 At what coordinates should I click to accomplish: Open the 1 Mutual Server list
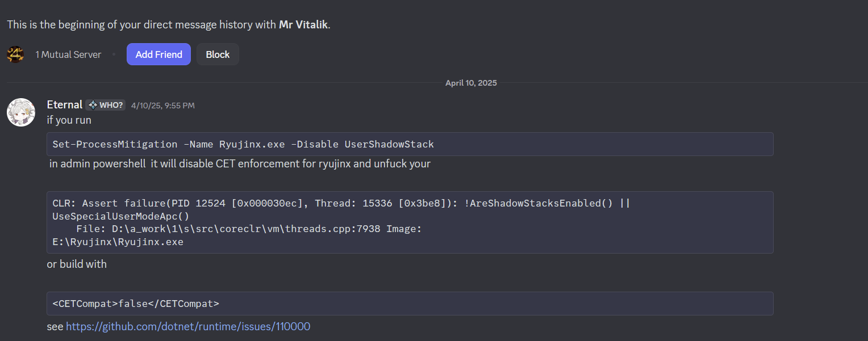(x=68, y=54)
